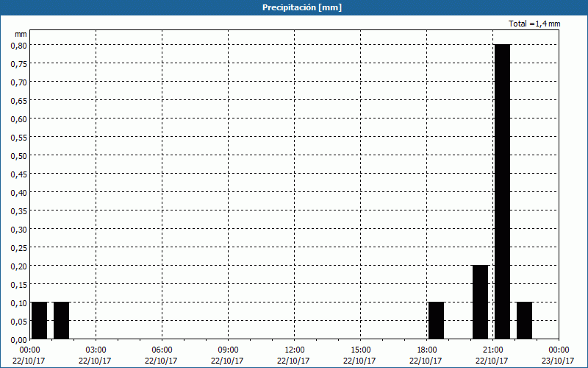Click the 0,35 y-axis value

point(19,210)
